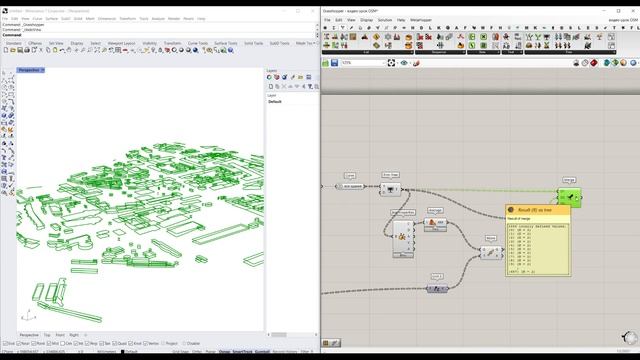
Task: Click the Command input line in Rhino
Action: 159,35
